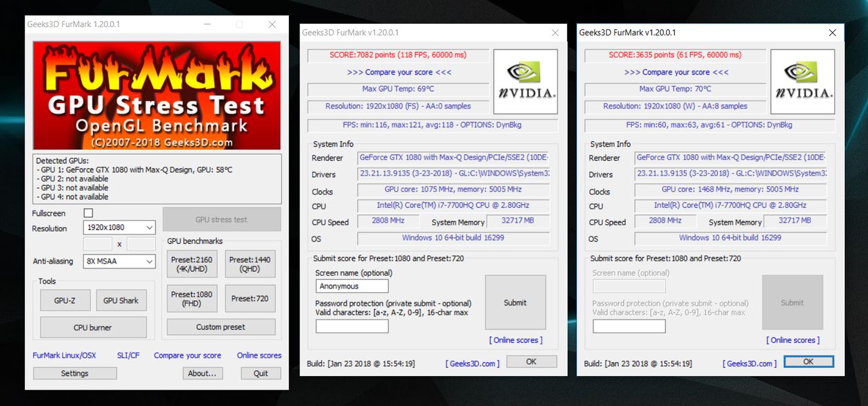The width and height of the screenshot is (868, 406).
Task: Click NVIDIA logo in 3635 points dialog
Action: click(x=803, y=81)
